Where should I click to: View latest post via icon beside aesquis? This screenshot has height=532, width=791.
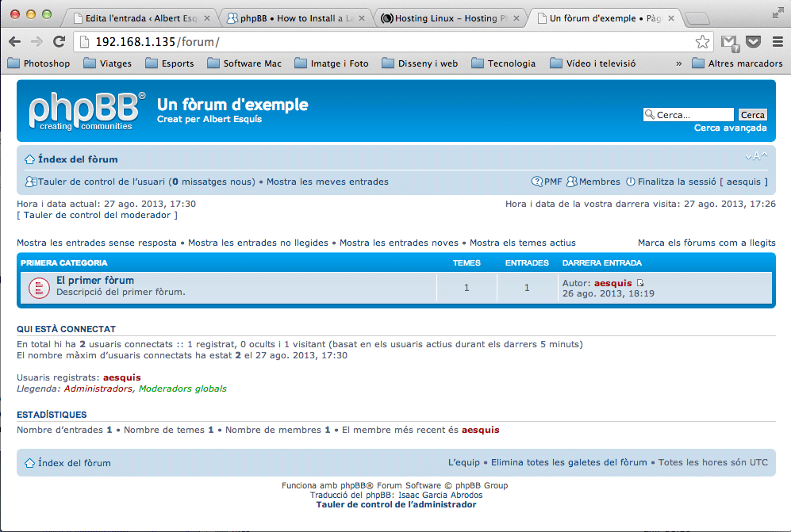click(640, 283)
